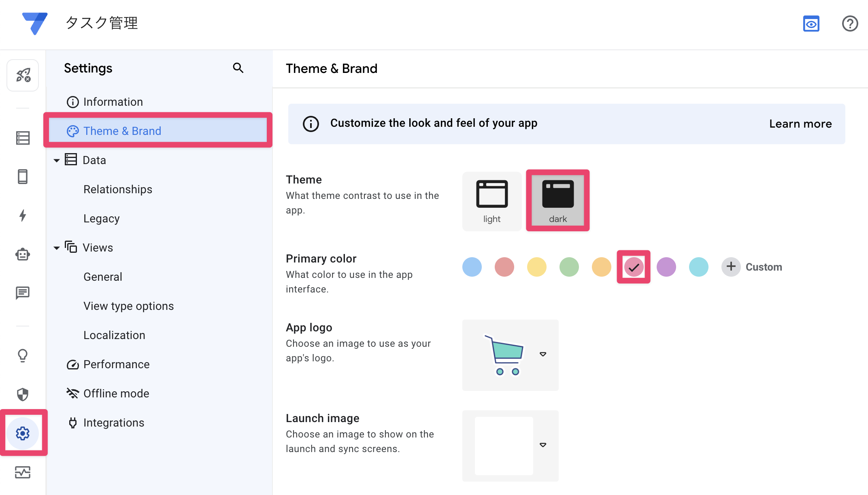Collapse the Views tree section
The width and height of the screenshot is (868, 495).
[x=57, y=248]
